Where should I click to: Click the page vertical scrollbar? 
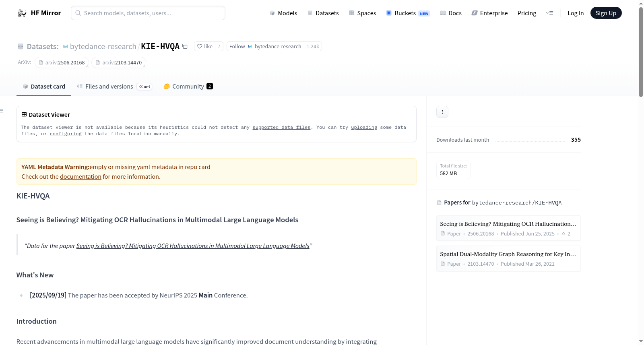pyautogui.click(x=641, y=52)
